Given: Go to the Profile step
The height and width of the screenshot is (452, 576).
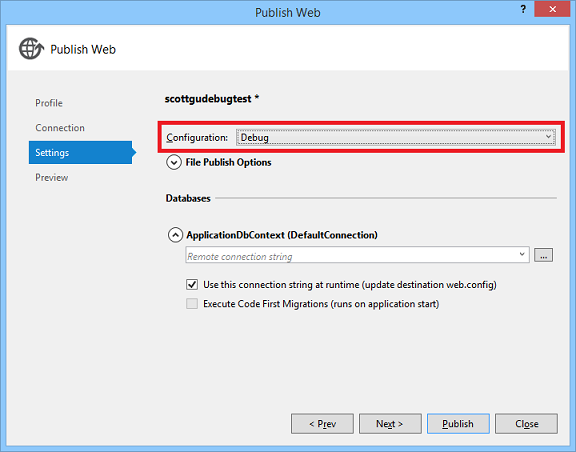Looking at the screenshot, I should 49,103.
